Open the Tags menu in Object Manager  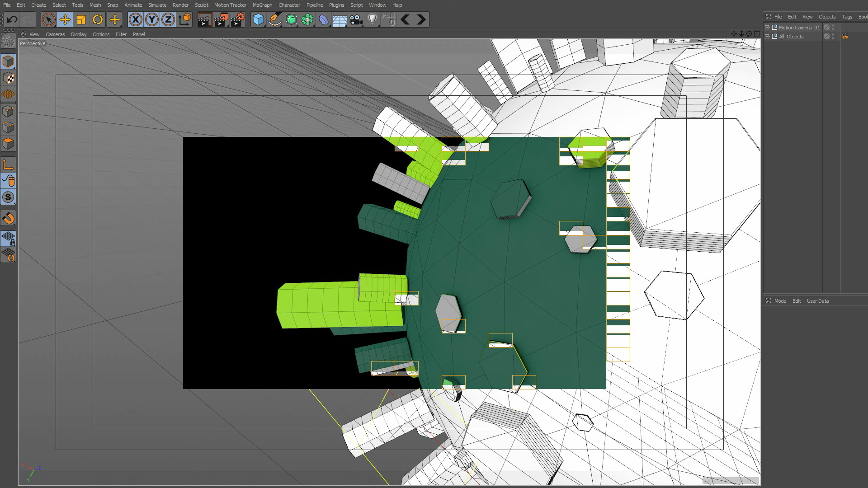click(x=847, y=17)
